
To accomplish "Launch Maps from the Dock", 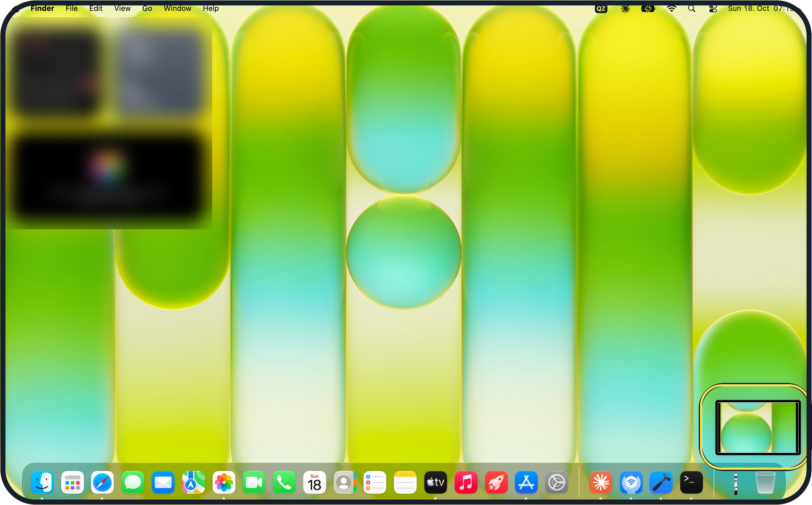I will tap(194, 482).
